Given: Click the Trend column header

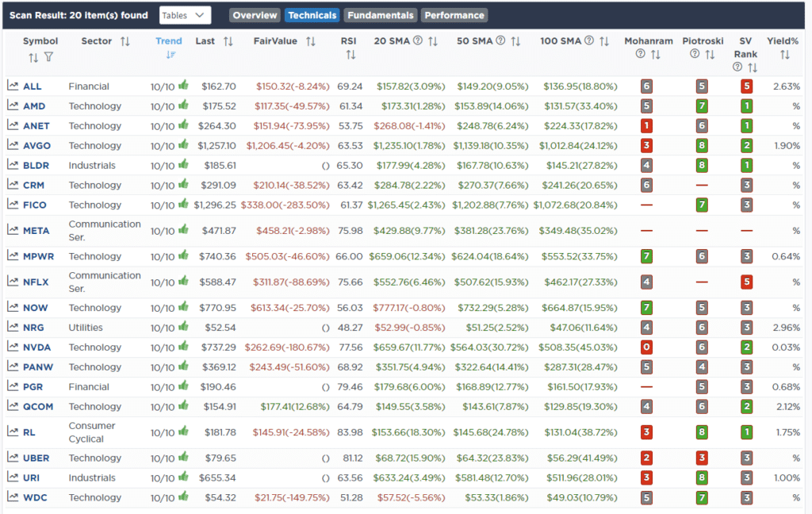Looking at the screenshot, I should coord(169,41).
